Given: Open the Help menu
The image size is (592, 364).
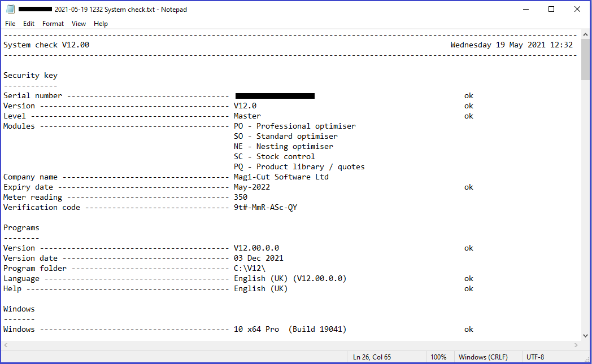Looking at the screenshot, I should click(x=101, y=23).
